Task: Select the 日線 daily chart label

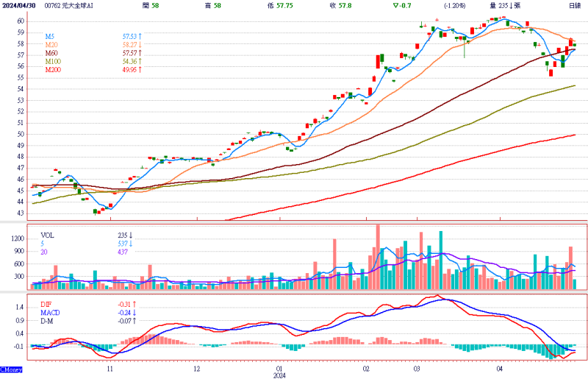Action: [575, 4]
